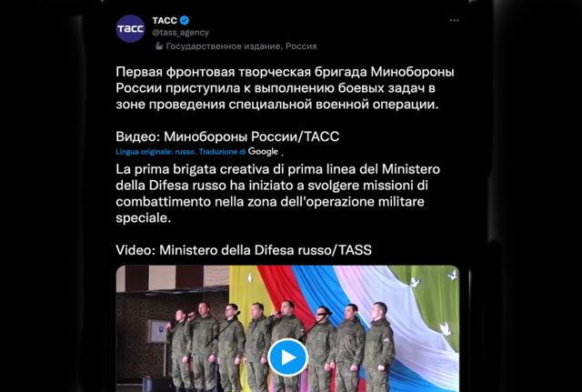The height and width of the screenshot is (392, 582).
Task: Click the state media podium icon
Action: pos(159,46)
